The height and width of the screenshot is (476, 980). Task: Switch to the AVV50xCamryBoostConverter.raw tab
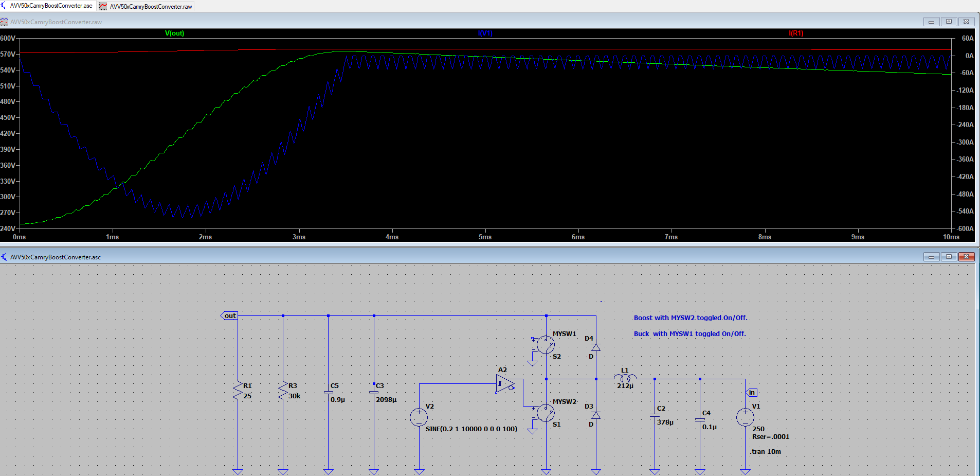pos(150,7)
